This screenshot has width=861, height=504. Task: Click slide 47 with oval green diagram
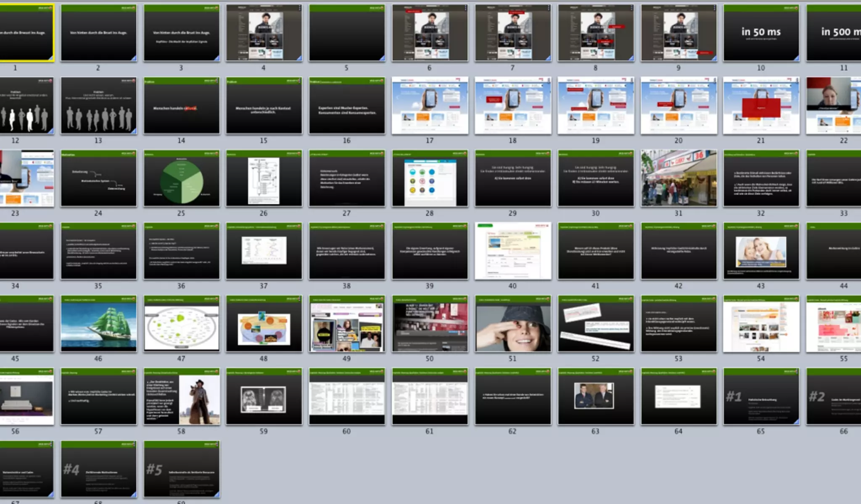[181, 323]
